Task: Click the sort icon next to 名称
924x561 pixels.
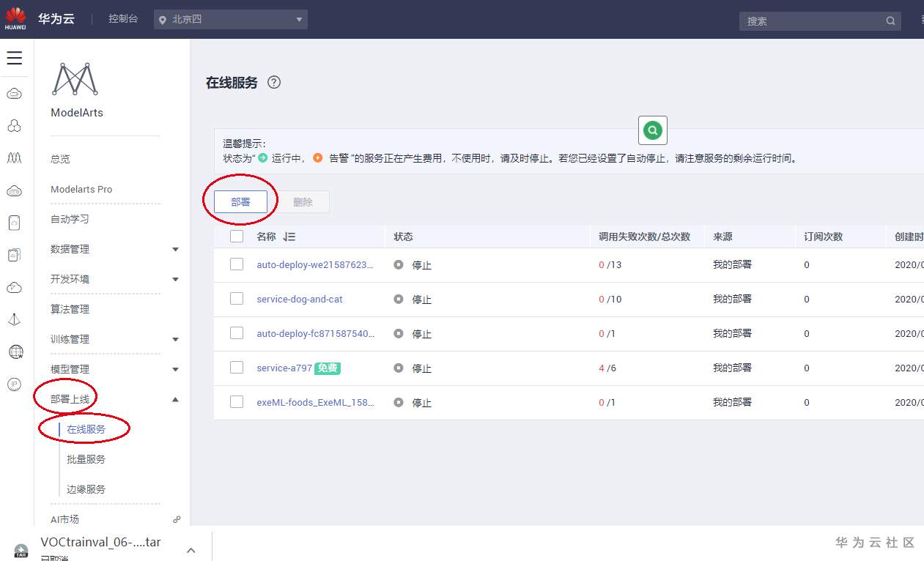Action: (x=289, y=237)
